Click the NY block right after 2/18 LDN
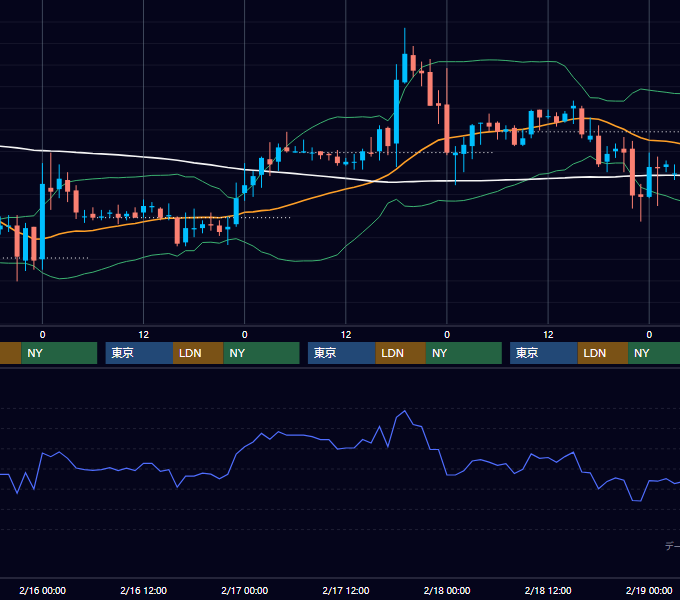 point(654,353)
